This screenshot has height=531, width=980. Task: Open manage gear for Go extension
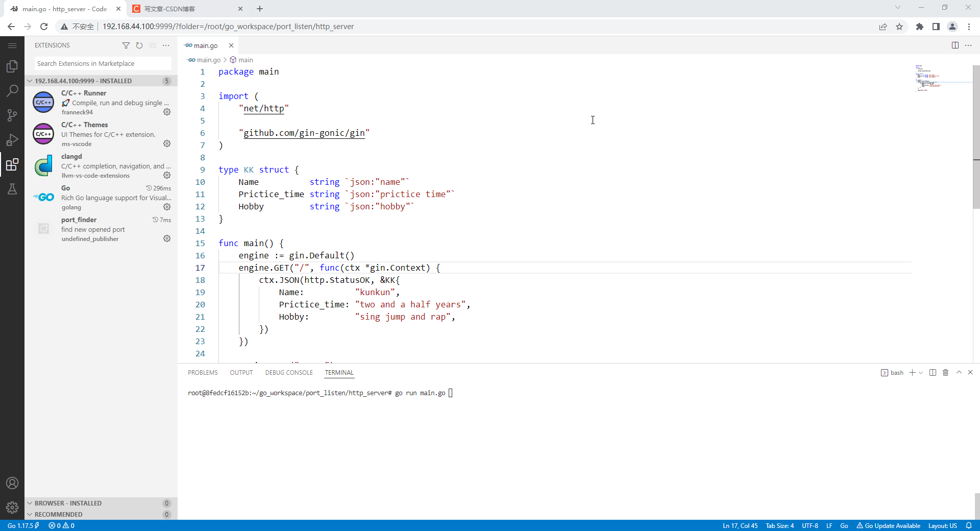[167, 207]
